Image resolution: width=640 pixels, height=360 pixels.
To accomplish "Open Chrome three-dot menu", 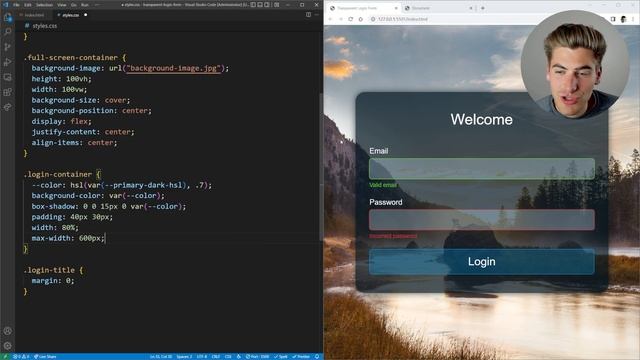I will point(633,19).
